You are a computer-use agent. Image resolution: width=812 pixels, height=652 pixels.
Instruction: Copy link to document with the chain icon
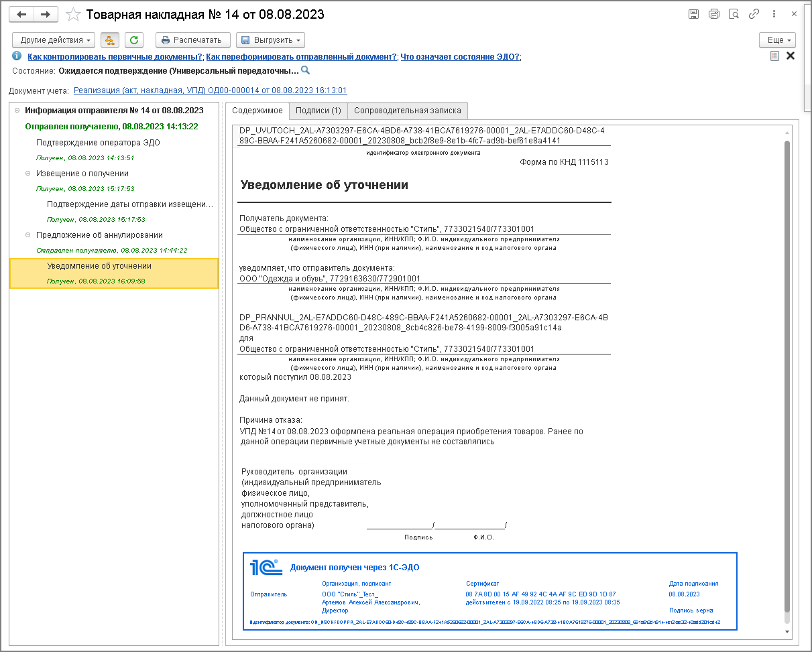tap(754, 14)
